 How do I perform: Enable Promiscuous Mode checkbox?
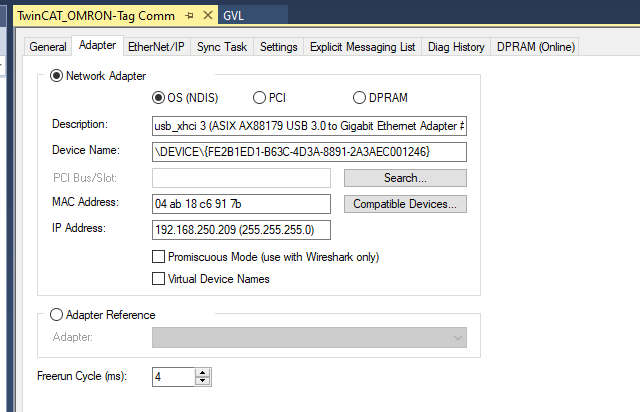tap(158, 257)
